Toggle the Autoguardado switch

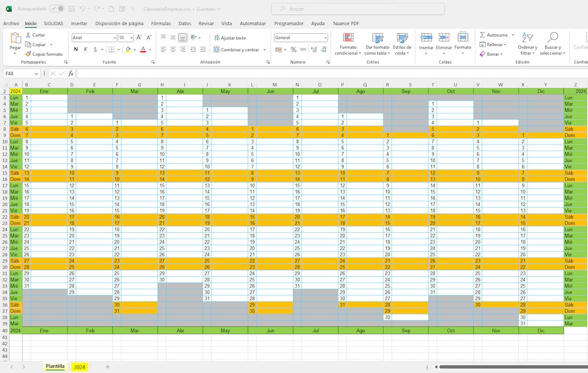[x=57, y=9]
